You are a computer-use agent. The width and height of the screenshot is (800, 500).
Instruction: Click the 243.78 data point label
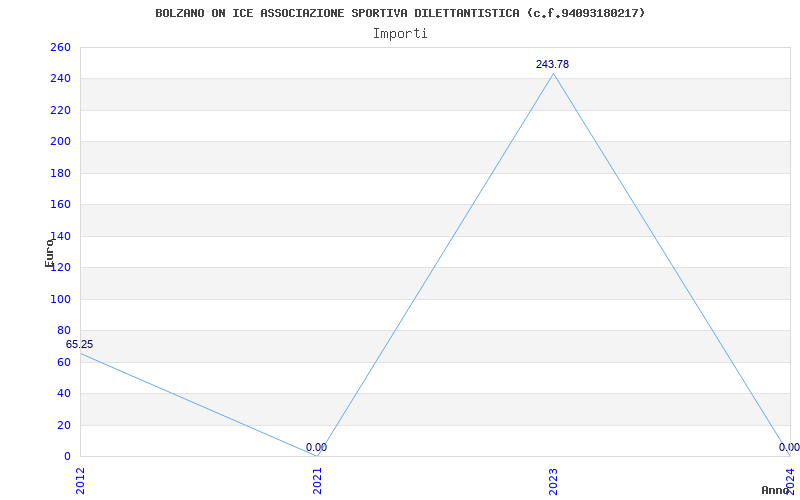552,64
